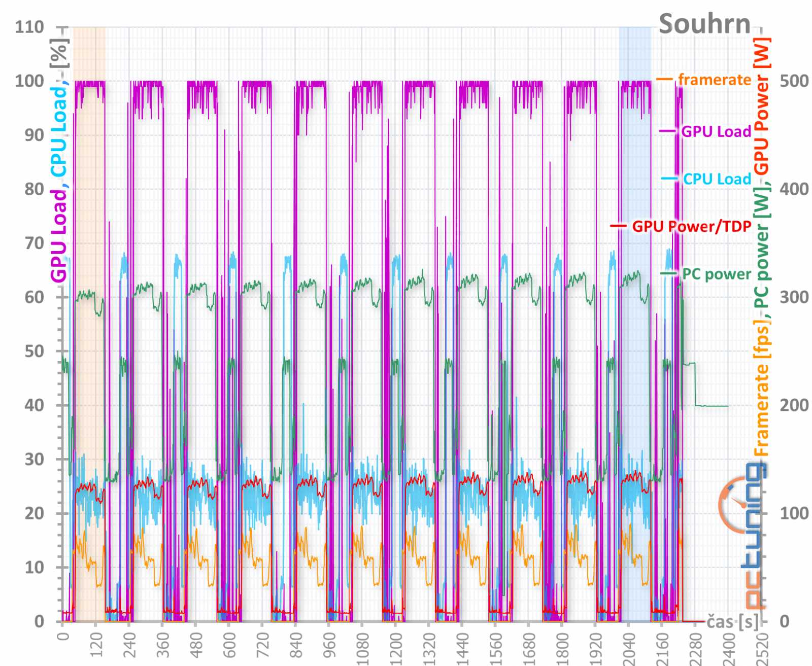
Task: Click the vertical 'Framerate [fps]' right axis title
Action: (x=761, y=388)
